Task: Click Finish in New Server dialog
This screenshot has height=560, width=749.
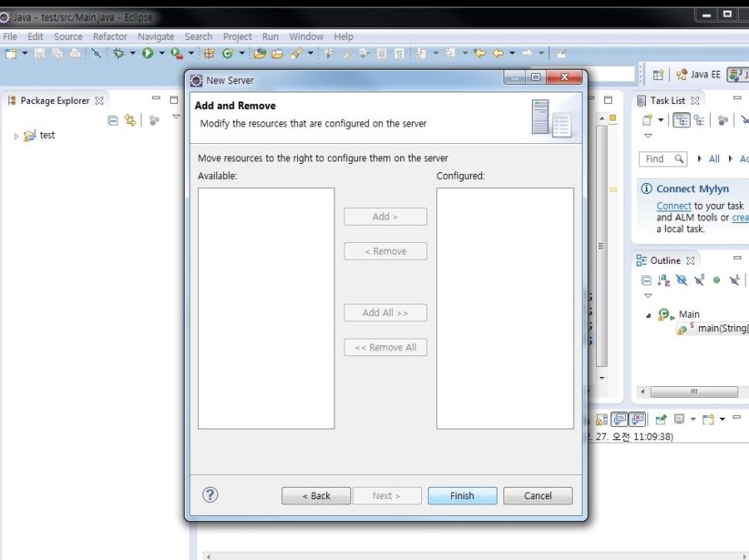Action: coord(463,496)
